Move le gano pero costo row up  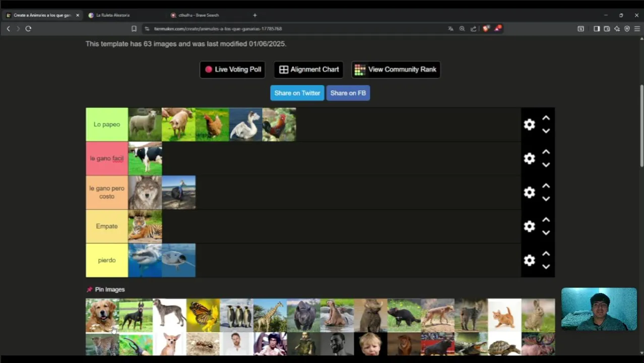(x=546, y=186)
